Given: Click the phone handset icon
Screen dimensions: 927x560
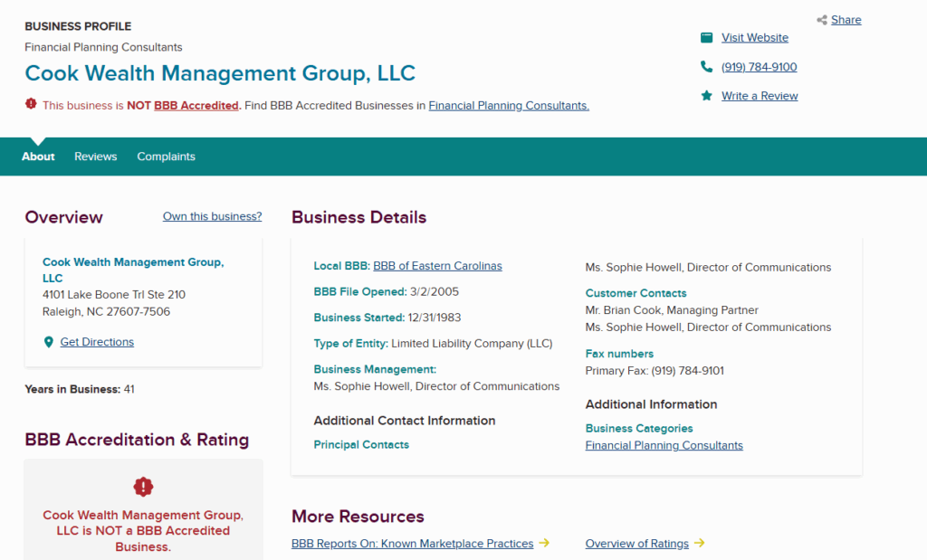Looking at the screenshot, I should [706, 67].
